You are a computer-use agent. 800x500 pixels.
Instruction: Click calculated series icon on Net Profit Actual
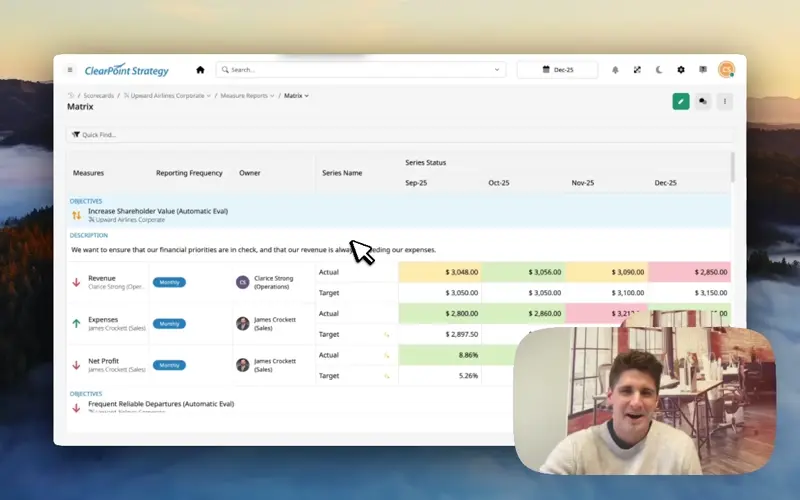click(x=387, y=355)
